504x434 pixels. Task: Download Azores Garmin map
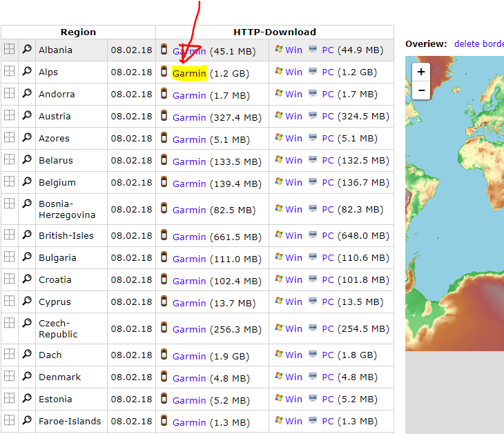pos(189,139)
